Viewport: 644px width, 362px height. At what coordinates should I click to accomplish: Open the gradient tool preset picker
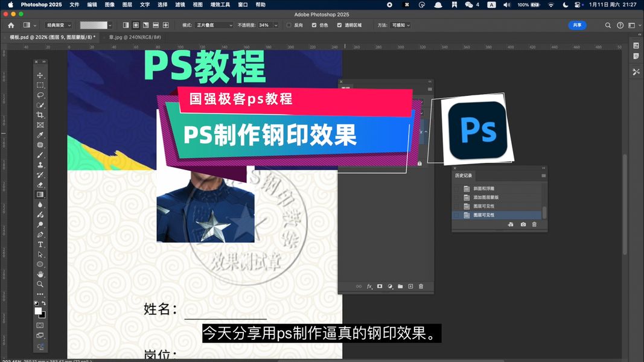(x=29, y=25)
